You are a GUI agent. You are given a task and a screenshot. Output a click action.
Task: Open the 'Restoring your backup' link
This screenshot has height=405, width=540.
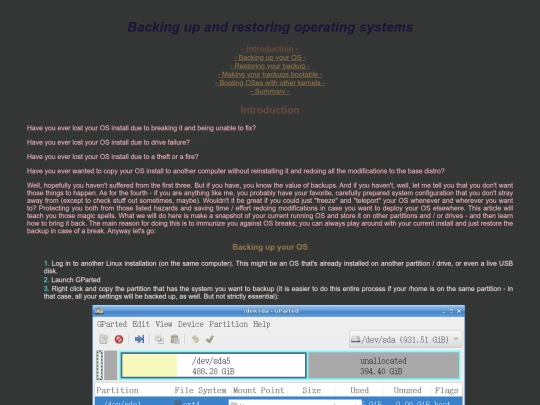[x=270, y=66]
